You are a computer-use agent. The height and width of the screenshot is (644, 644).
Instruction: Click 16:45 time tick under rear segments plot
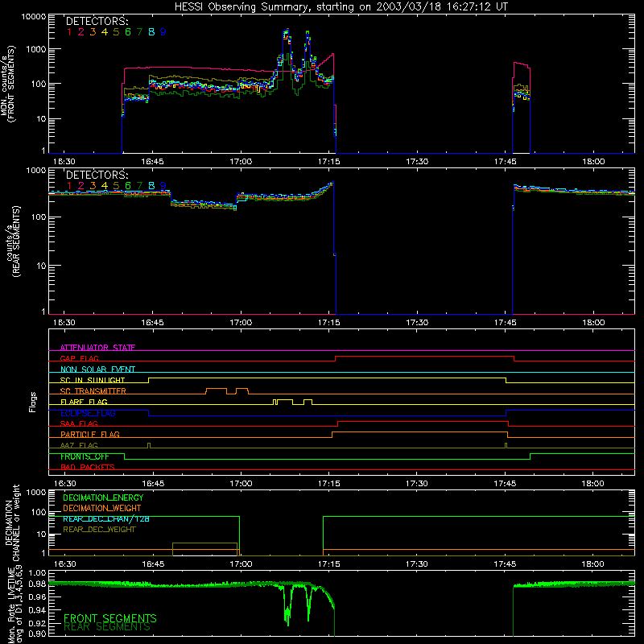pos(152,323)
